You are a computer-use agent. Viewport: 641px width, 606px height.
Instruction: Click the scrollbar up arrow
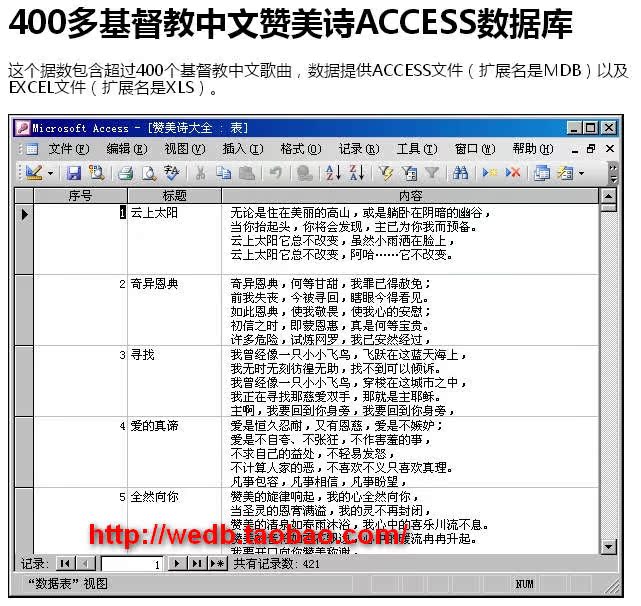[x=609, y=196]
